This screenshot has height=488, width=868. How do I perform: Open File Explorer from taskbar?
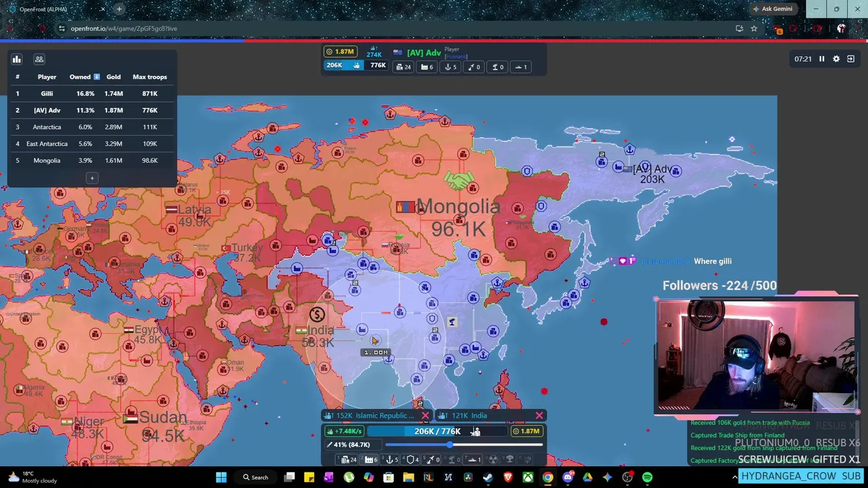[x=408, y=477]
